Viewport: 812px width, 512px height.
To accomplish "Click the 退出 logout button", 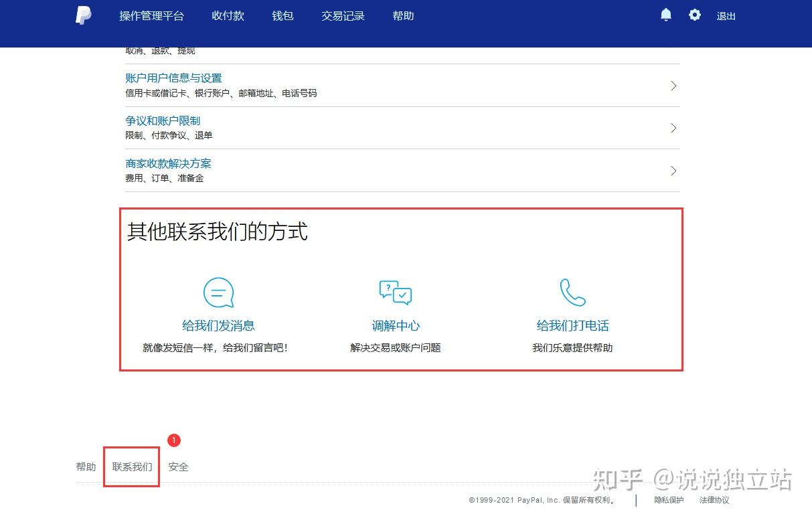I will [726, 16].
